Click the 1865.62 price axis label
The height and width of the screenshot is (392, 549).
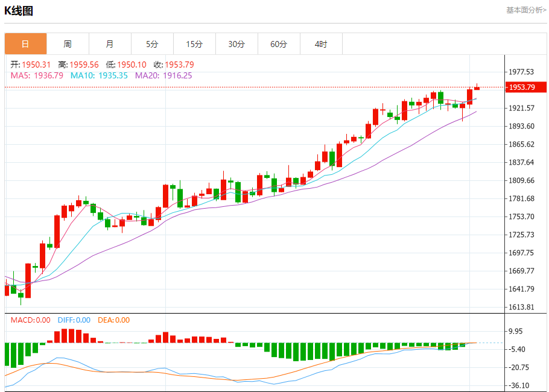pyautogui.click(x=521, y=144)
